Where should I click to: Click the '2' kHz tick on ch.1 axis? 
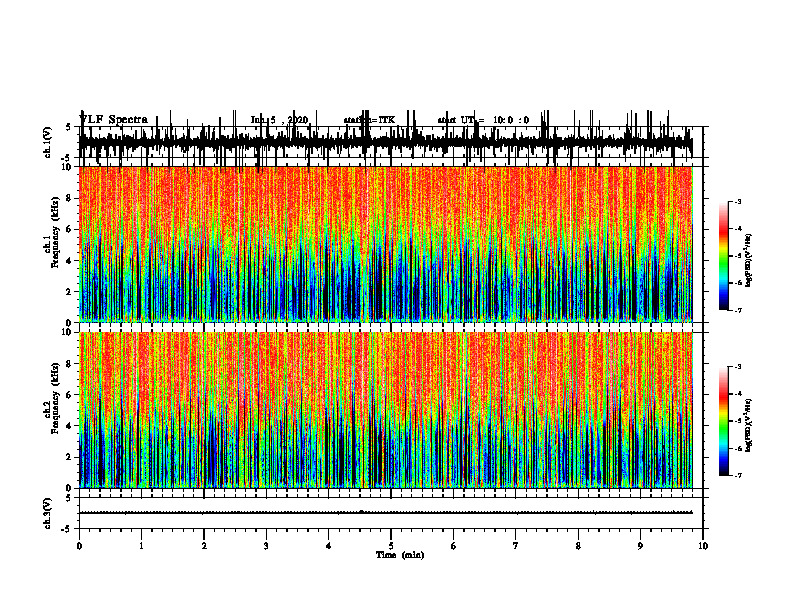pyautogui.click(x=70, y=291)
